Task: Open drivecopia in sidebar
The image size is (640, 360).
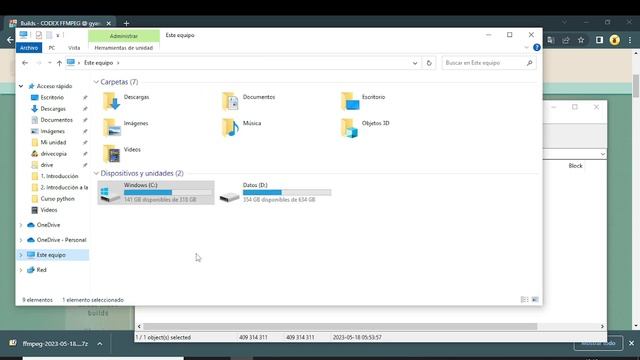Action: click(x=53, y=154)
